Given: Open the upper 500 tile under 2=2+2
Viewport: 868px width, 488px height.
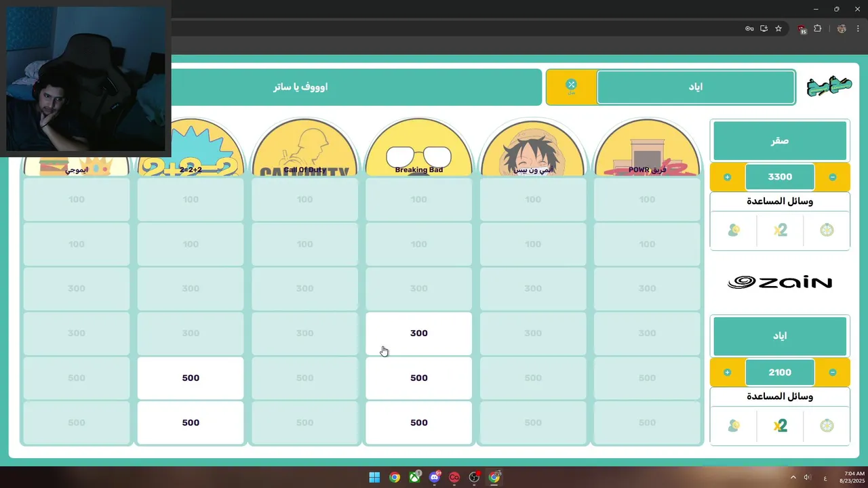Looking at the screenshot, I should pos(191,378).
